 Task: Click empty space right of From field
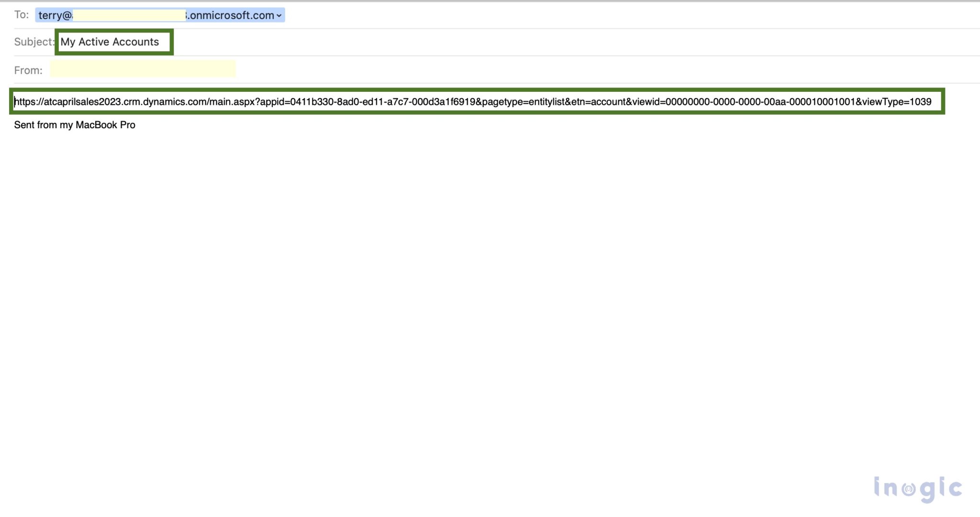tap(574, 70)
